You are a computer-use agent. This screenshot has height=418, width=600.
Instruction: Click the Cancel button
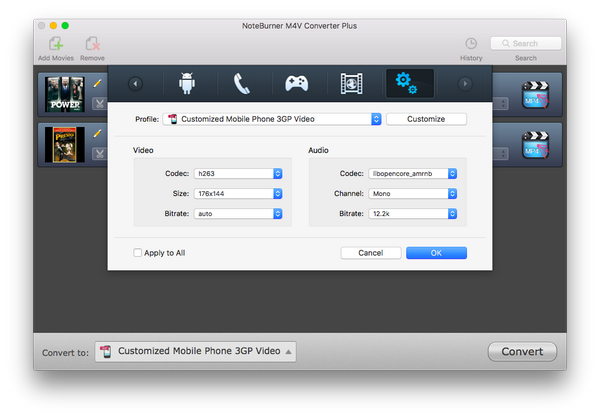coord(371,253)
